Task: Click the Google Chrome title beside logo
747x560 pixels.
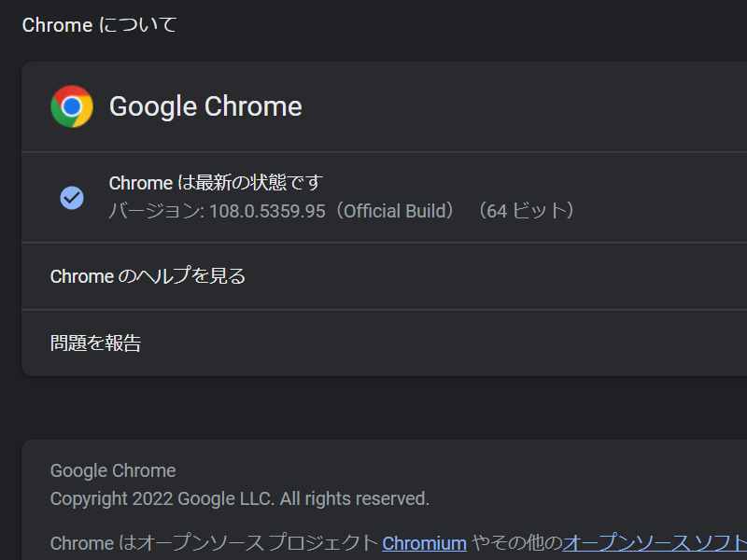Action: click(x=205, y=106)
